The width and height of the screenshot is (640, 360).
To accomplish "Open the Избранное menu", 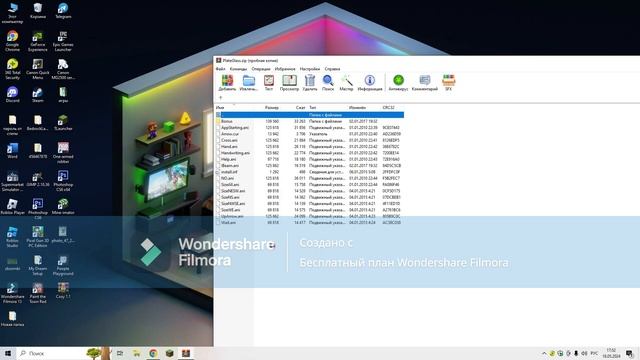I will [x=285, y=69].
